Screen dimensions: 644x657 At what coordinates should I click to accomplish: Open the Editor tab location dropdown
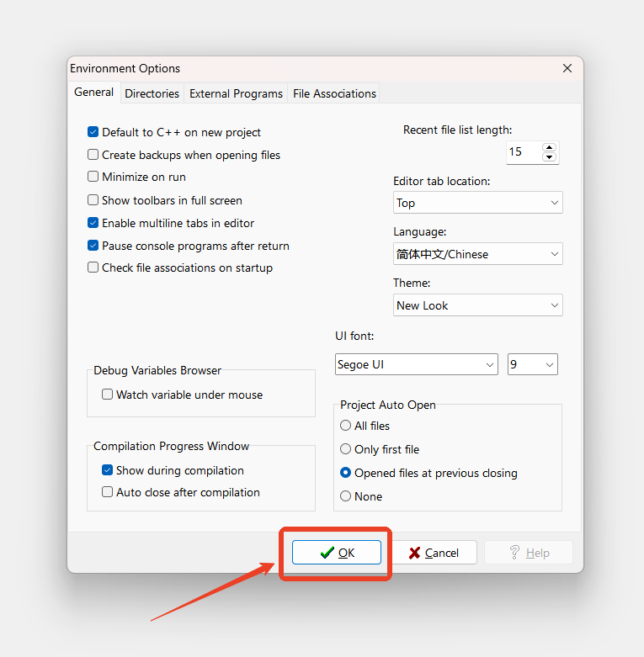(x=478, y=203)
